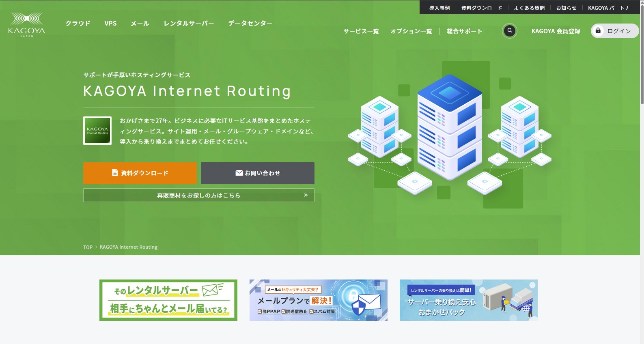Open the クラウド menu
The width and height of the screenshot is (644, 344).
(78, 24)
